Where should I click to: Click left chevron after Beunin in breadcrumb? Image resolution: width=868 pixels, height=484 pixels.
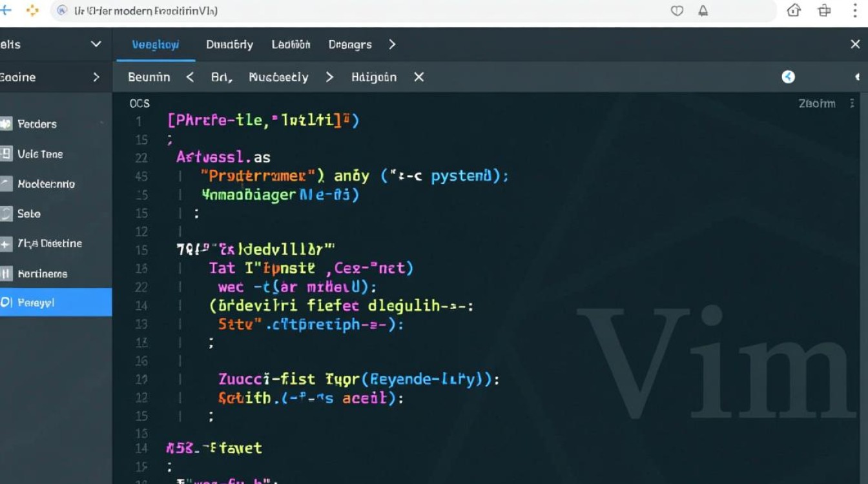(x=190, y=77)
